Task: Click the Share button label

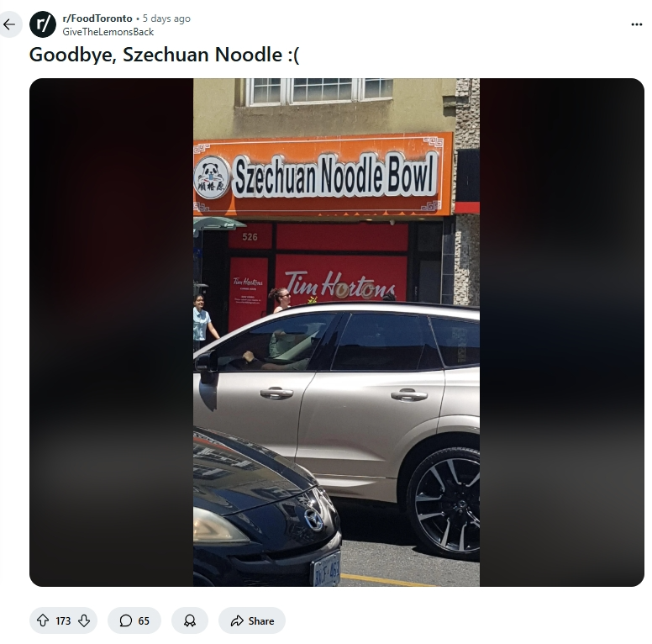Action: [x=261, y=621]
